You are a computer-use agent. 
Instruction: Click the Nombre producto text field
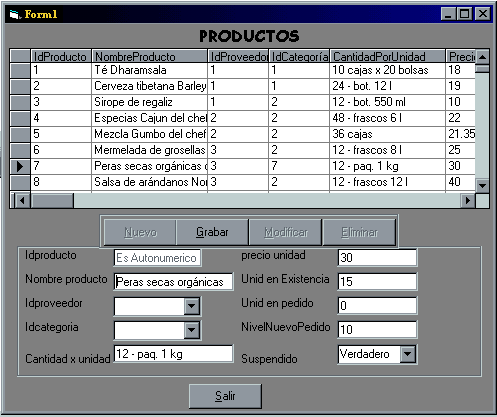coord(173,282)
